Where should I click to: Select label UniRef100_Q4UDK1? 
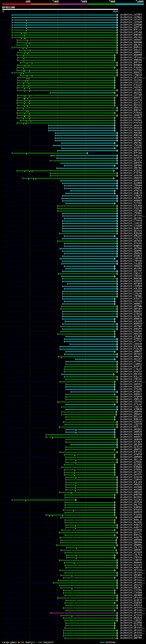point(131,429)
